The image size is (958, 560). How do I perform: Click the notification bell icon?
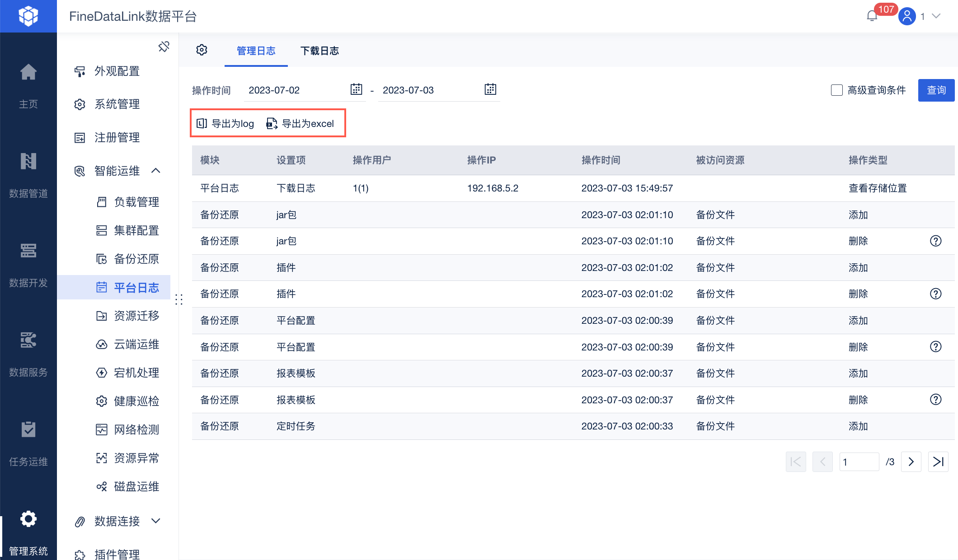tap(872, 16)
